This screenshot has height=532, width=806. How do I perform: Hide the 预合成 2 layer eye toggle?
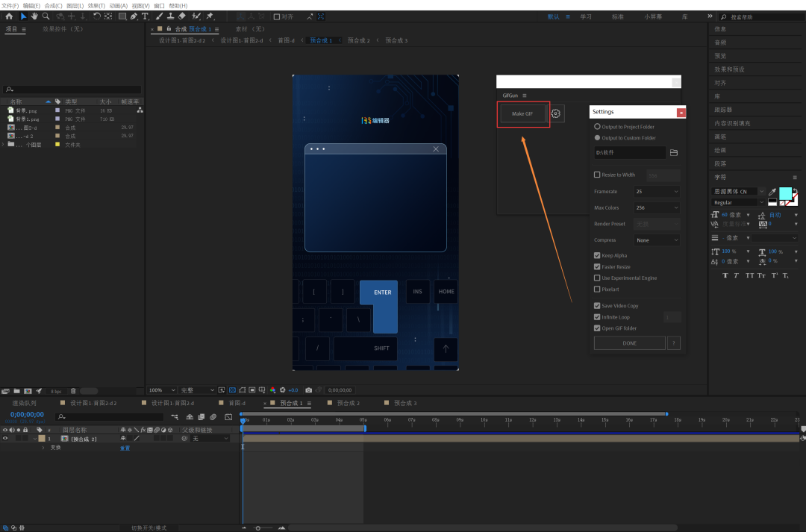pyautogui.click(x=5, y=439)
